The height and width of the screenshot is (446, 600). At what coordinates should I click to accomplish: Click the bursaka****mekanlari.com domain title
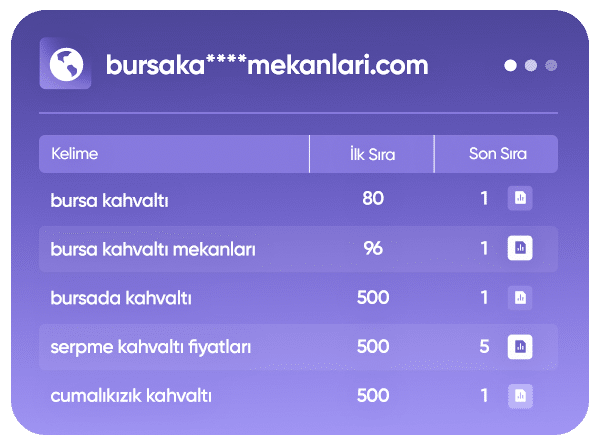coord(266,66)
